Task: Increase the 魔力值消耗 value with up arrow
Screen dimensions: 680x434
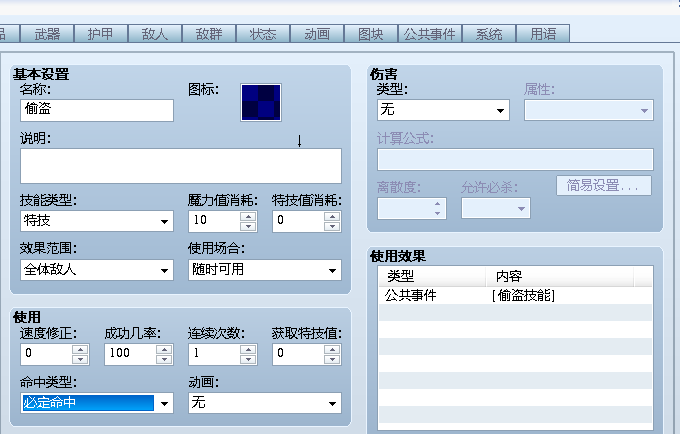Action: coord(248,216)
